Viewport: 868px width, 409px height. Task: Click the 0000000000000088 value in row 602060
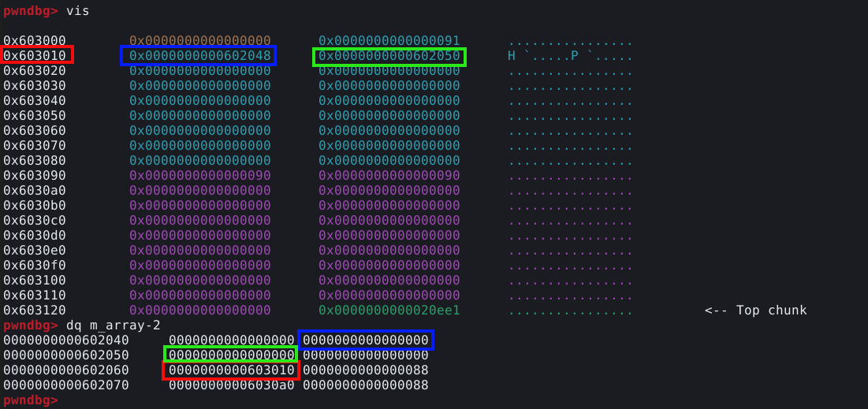(366, 370)
